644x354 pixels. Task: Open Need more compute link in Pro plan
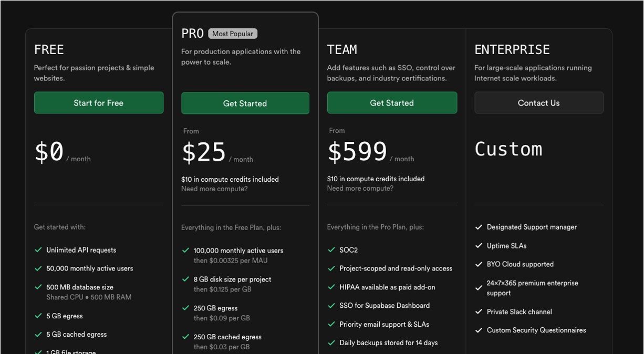click(x=214, y=189)
